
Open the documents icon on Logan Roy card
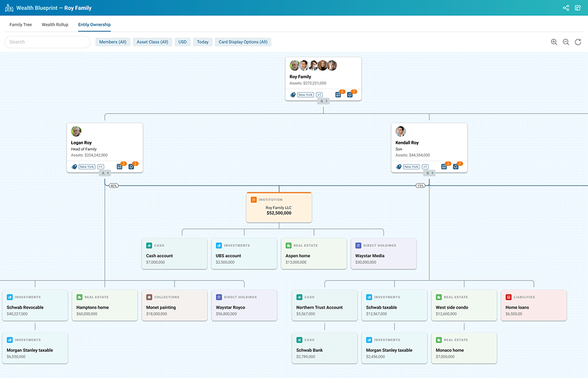[x=119, y=166]
